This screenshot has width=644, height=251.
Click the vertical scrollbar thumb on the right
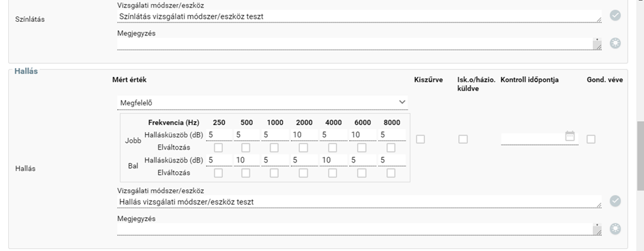(x=641, y=156)
